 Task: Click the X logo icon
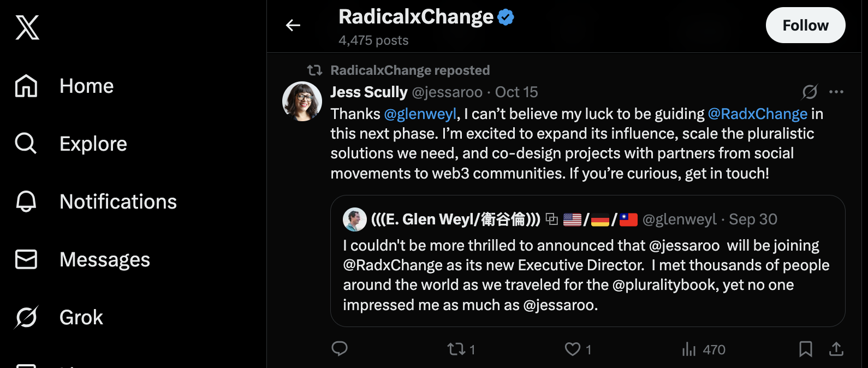click(x=27, y=27)
